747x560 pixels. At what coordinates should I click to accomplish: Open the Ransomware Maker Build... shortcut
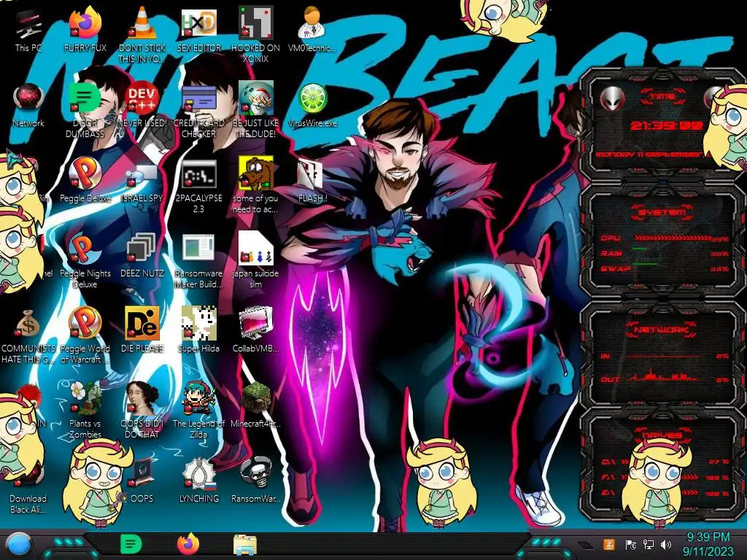[x=199, y=261]
